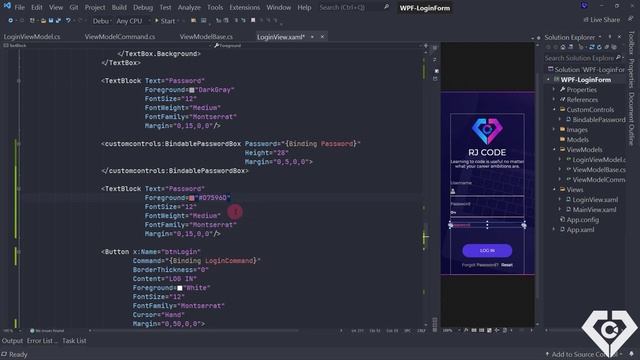Switch to the LoginViewModel.cs tab

(x=32, y=37)
